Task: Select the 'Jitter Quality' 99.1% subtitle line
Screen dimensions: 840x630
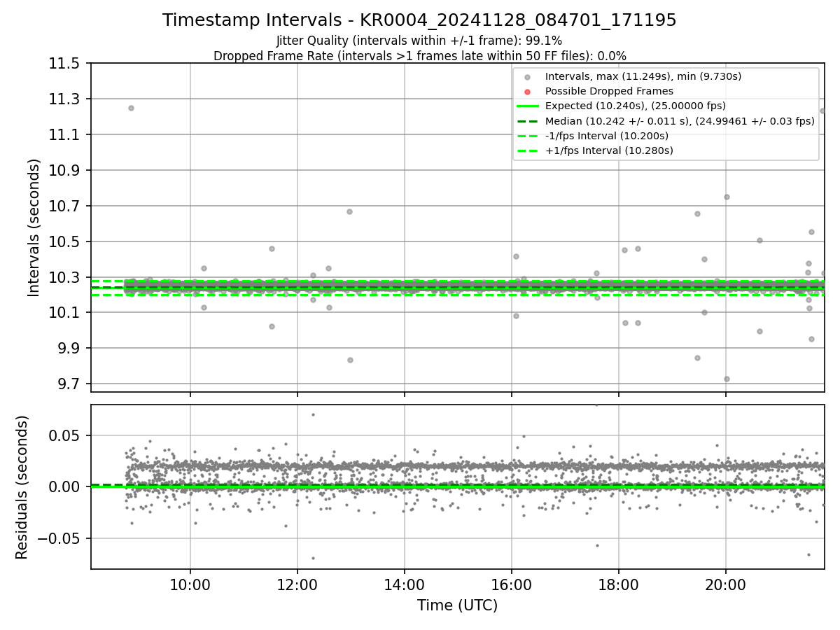Action: (419, 41)
